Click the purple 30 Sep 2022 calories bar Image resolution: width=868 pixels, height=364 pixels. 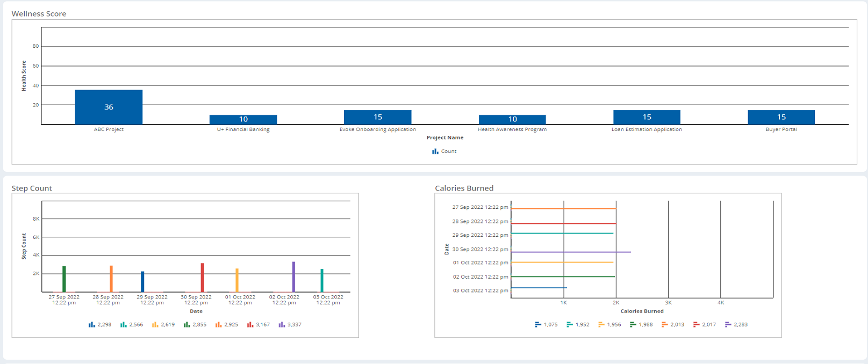point(571,252)
